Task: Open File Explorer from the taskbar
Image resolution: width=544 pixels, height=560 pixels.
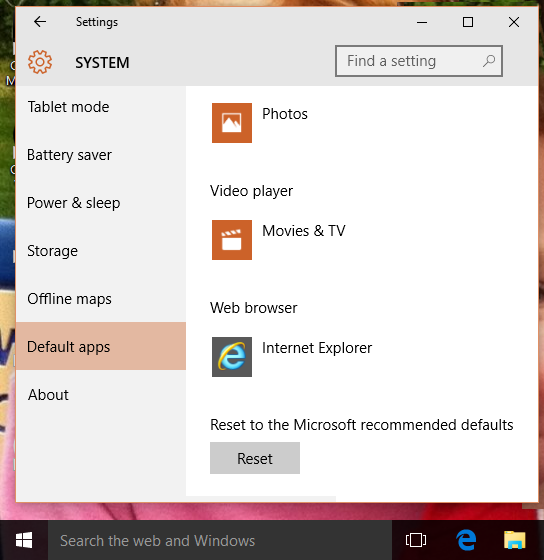Action: (515, 540)
